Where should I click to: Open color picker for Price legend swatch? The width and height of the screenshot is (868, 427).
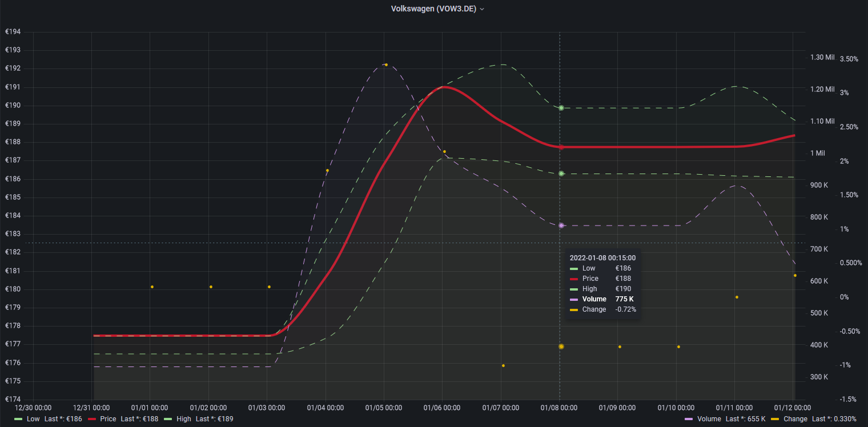(91, 419)
